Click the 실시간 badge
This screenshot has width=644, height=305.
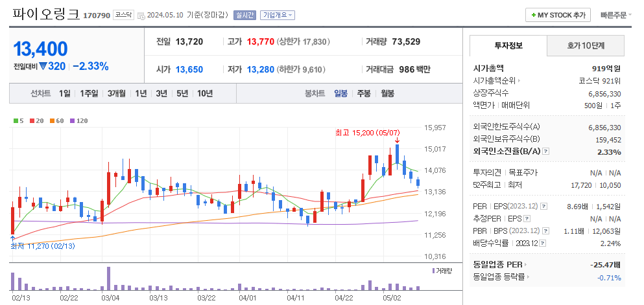click(x=244, y=15)
